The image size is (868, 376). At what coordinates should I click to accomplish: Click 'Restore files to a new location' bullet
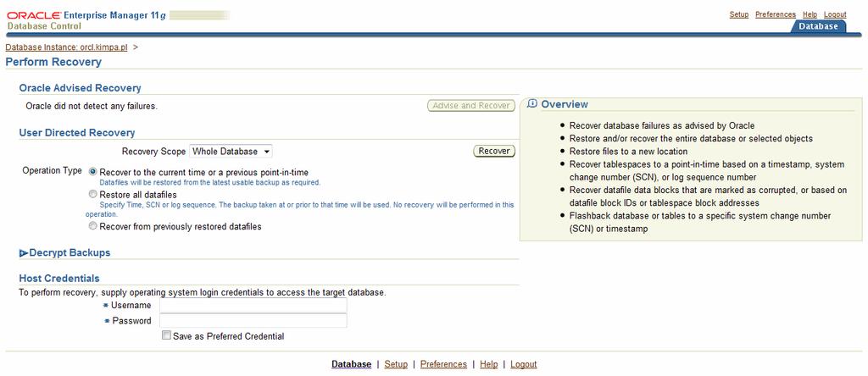click(x=628, y=151)
